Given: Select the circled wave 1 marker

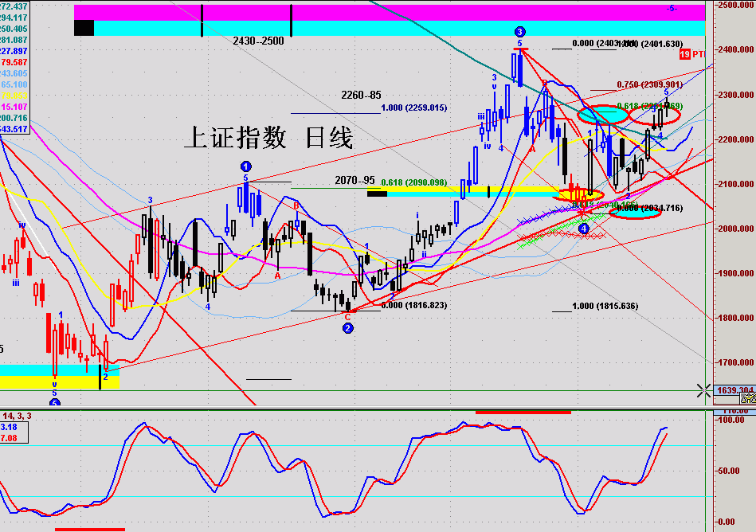Looking at the screenshot, I should tap(246, 166).
